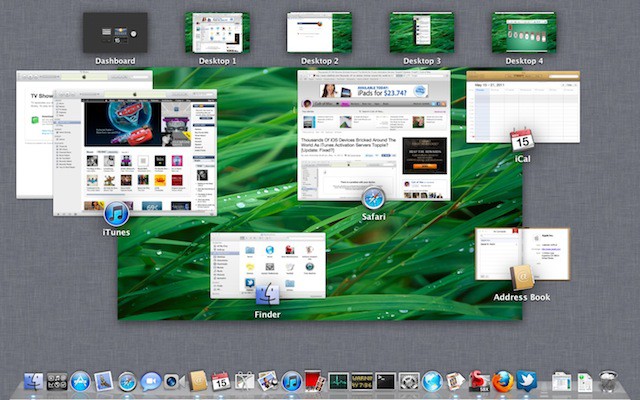Launch Photo Booth from the Dock
This screenshot has width=640, height=400.
pos(315,381)
